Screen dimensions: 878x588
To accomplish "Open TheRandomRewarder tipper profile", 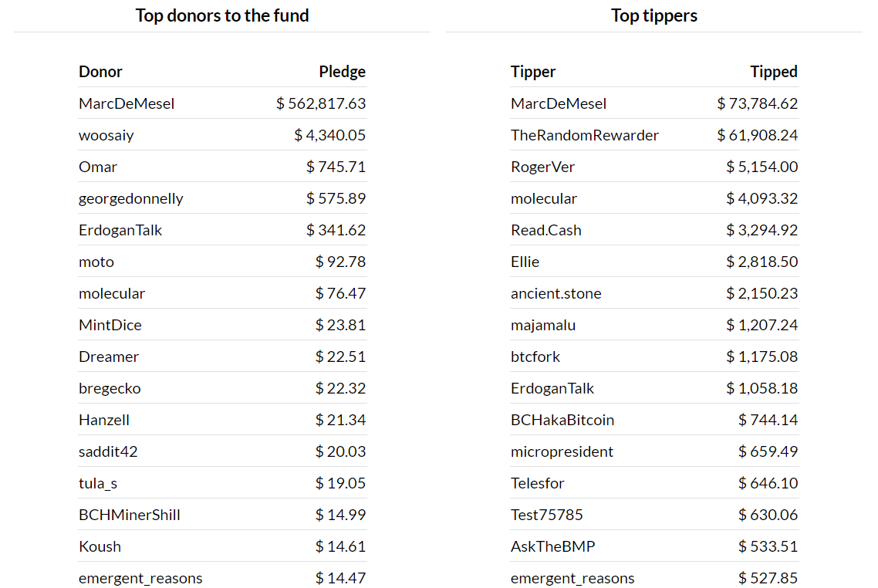I will (585, 135).
